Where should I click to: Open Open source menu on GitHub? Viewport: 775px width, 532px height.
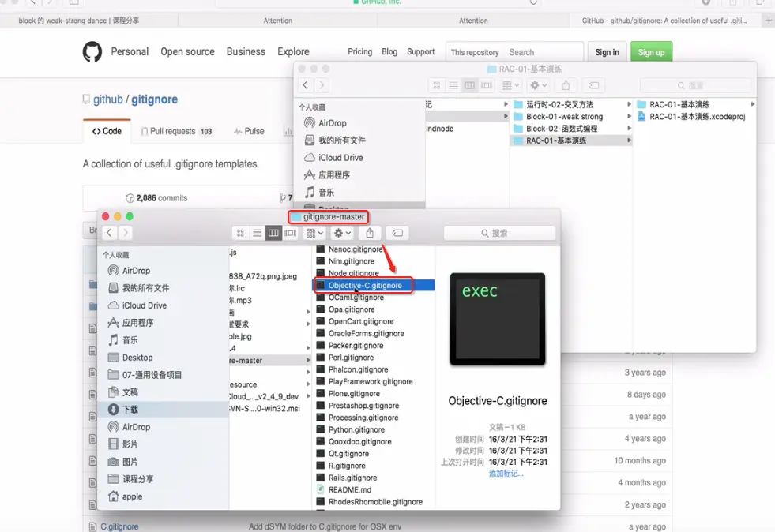187,51
